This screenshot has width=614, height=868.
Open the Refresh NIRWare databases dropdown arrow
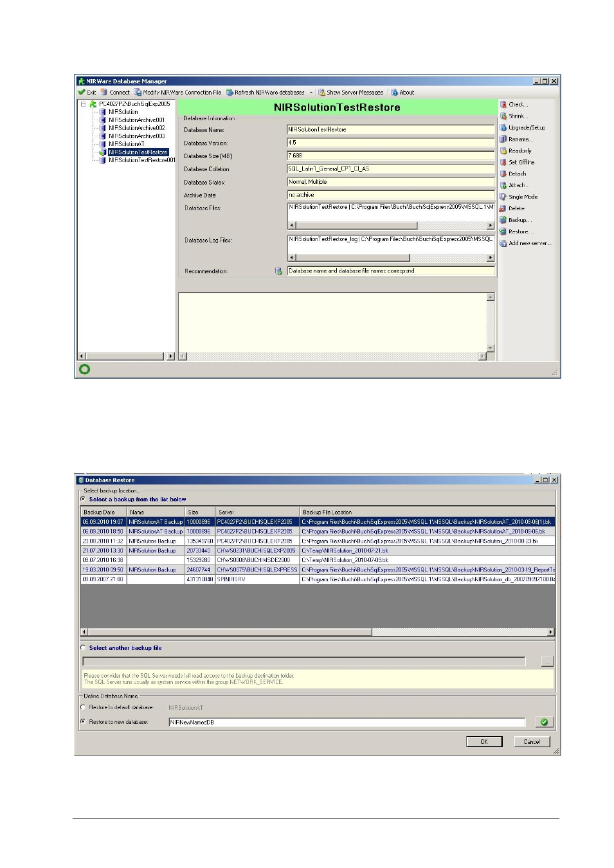point(311,93)
